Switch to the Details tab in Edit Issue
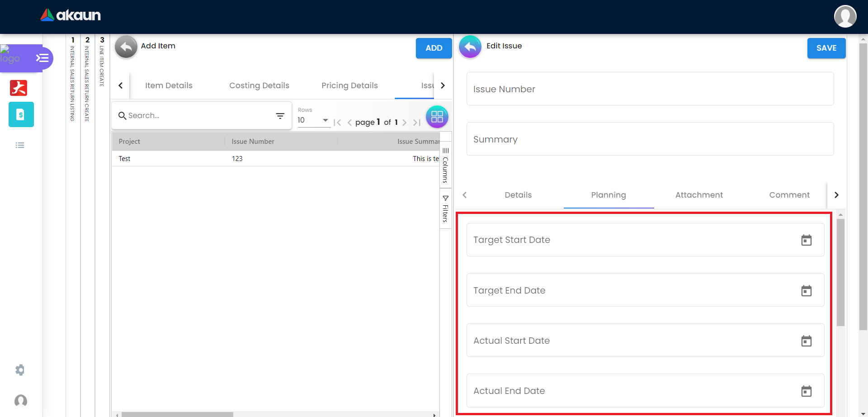Screen dimensions: 868x417 click(518, 195)
